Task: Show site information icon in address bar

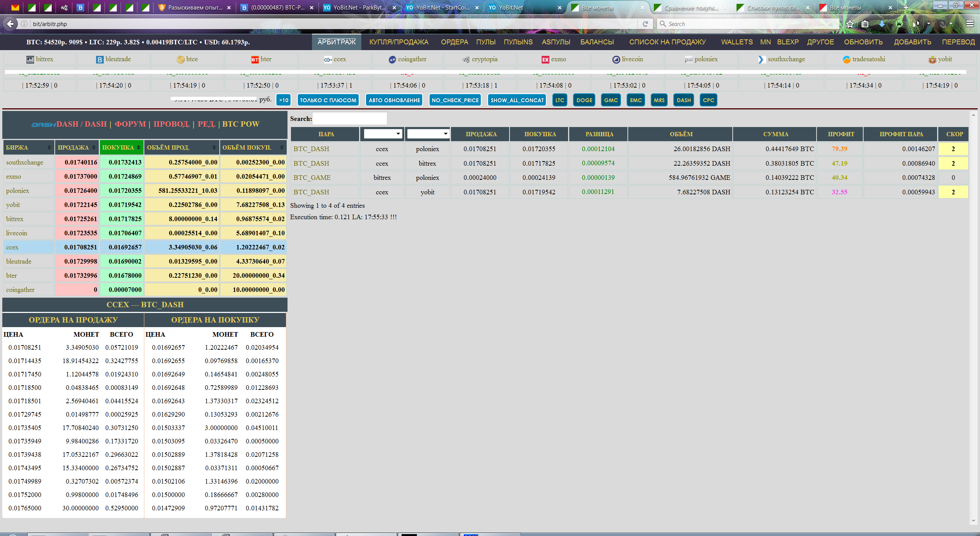Action: pyautogui.click(x=24, y=24)
